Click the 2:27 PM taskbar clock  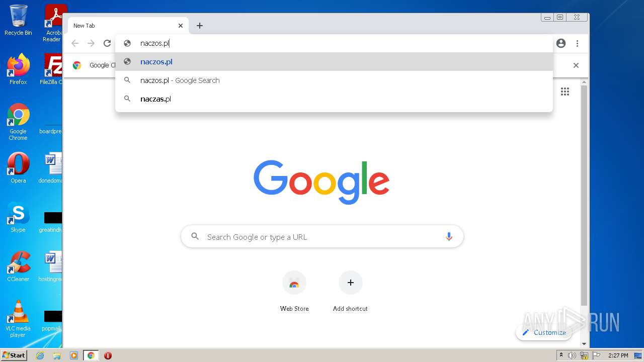(618, 355)
